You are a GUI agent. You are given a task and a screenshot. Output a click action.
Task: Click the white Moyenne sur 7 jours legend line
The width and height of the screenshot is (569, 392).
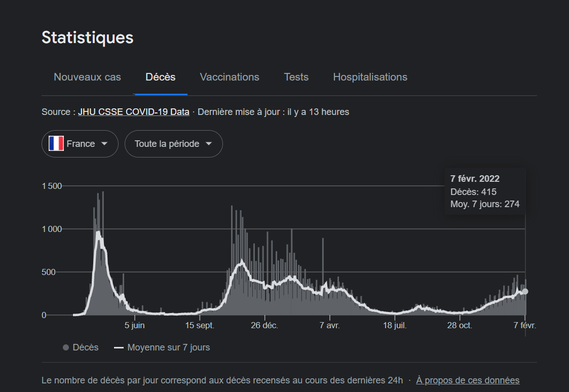119,348
